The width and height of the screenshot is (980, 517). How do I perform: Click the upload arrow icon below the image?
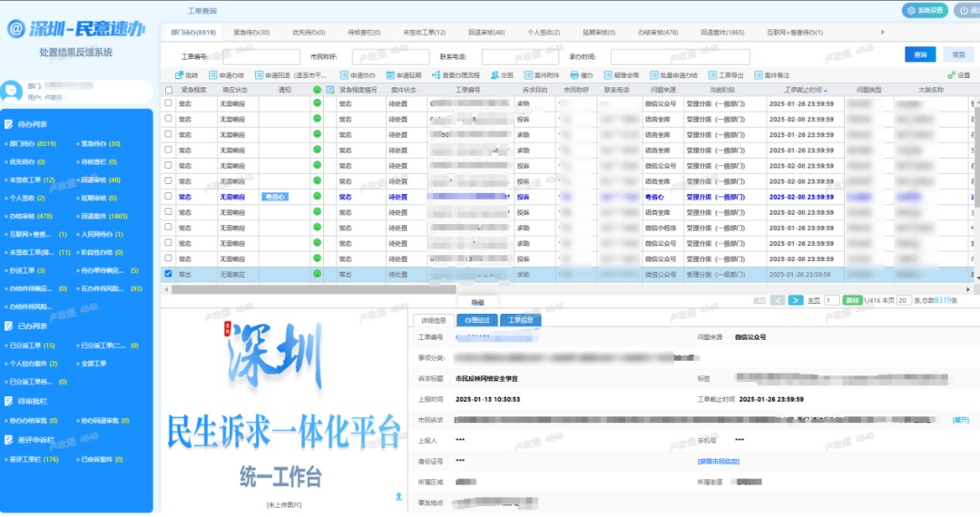[x=397, y=496]
